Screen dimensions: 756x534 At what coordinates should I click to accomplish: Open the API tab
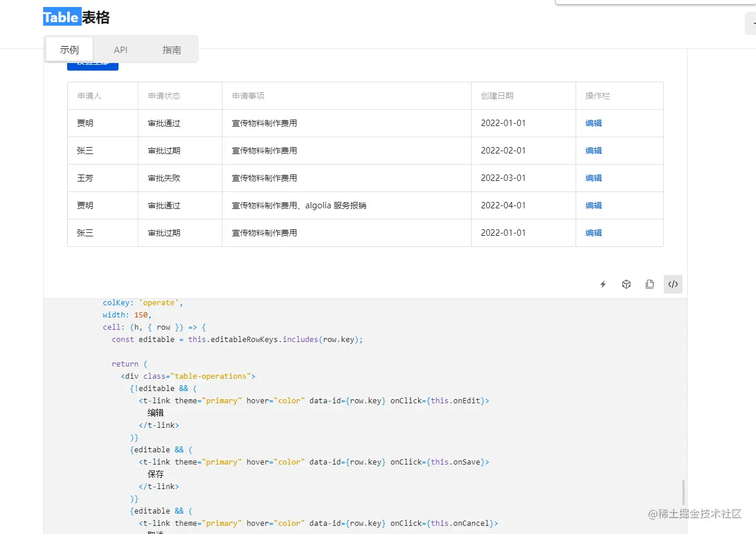click(x=121, y=50)
